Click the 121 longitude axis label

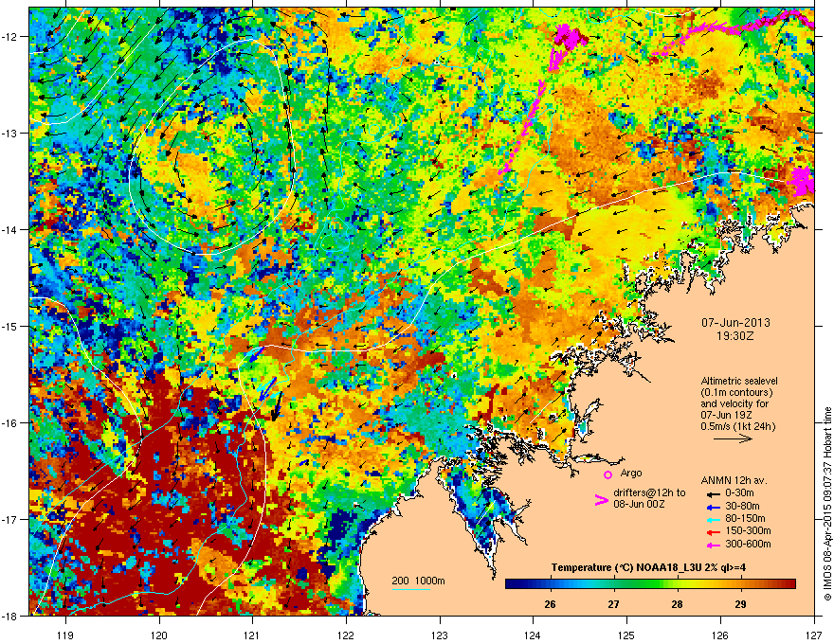tap(252, 635)
